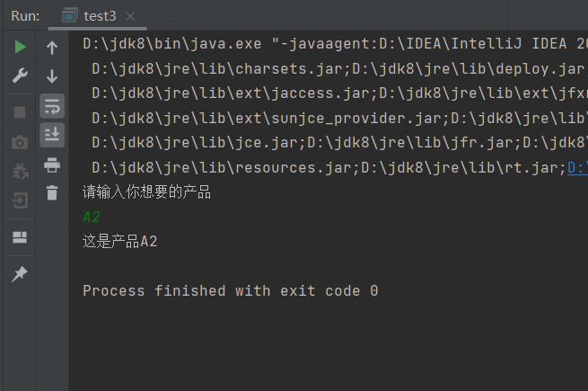Click the green A2 input text
The height and width of the screenshot is (391, 588).
coord(91,217)
